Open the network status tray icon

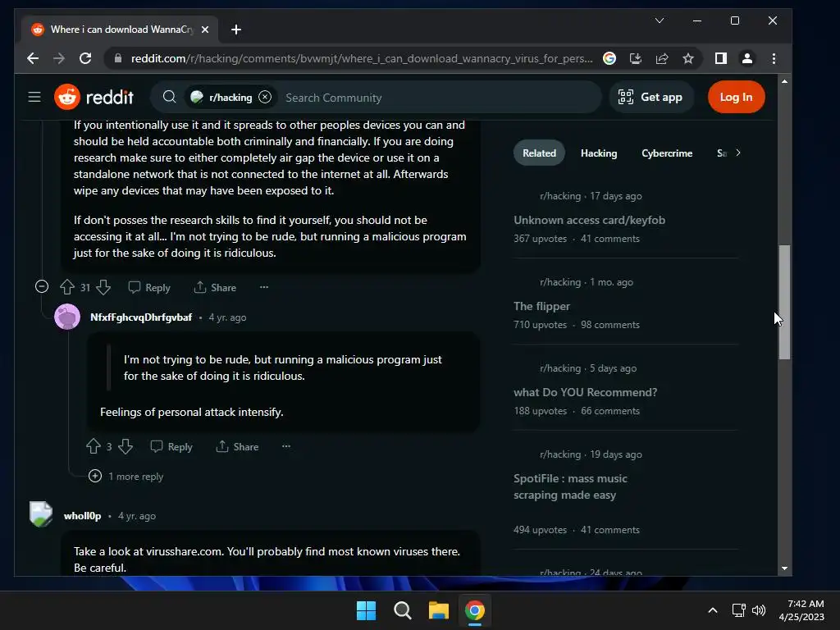pos(739,610)
